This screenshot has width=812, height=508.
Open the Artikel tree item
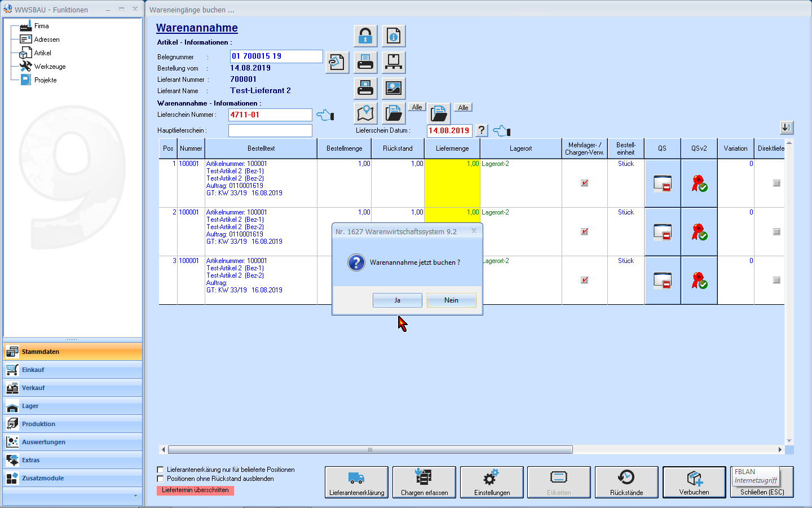pos(42,53)
